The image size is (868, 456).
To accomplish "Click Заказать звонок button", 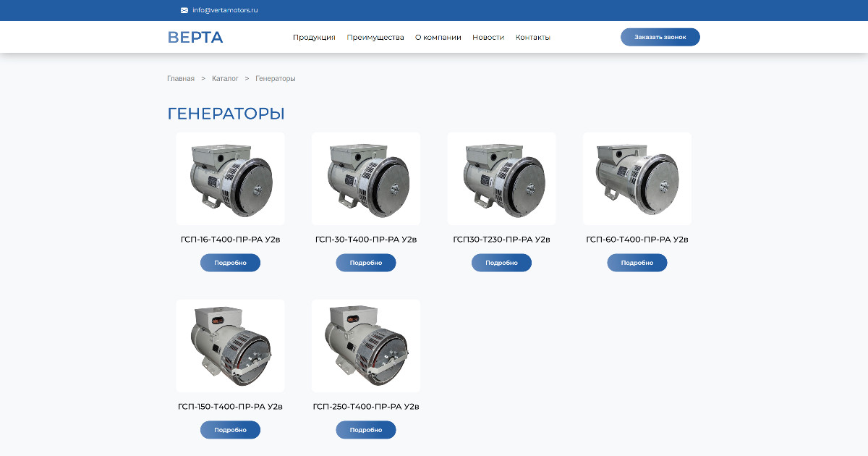I will [x=660, y=37].
